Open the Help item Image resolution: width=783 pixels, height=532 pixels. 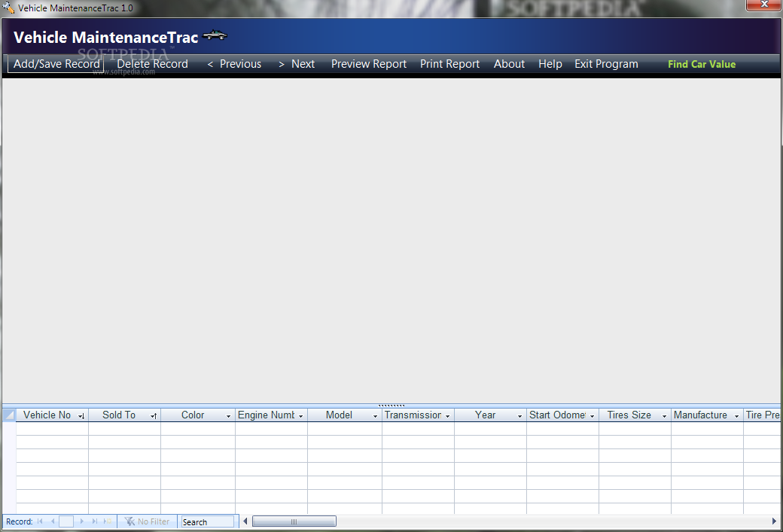point(550,64)
